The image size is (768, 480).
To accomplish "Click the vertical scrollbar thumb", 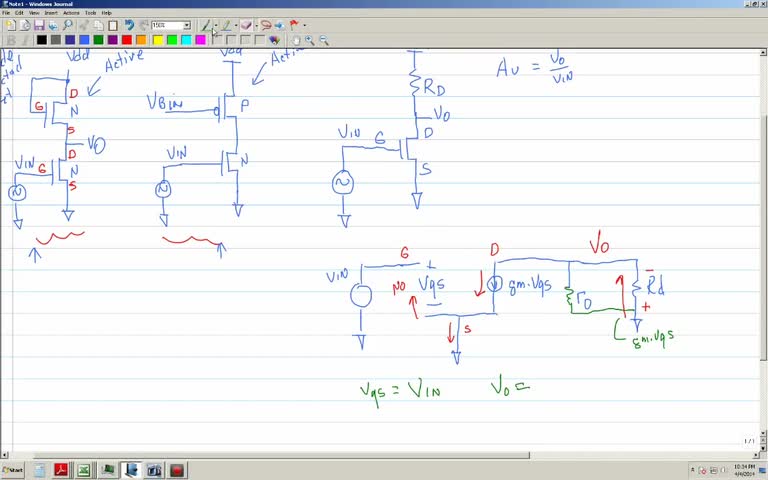I will pos(764,239).
